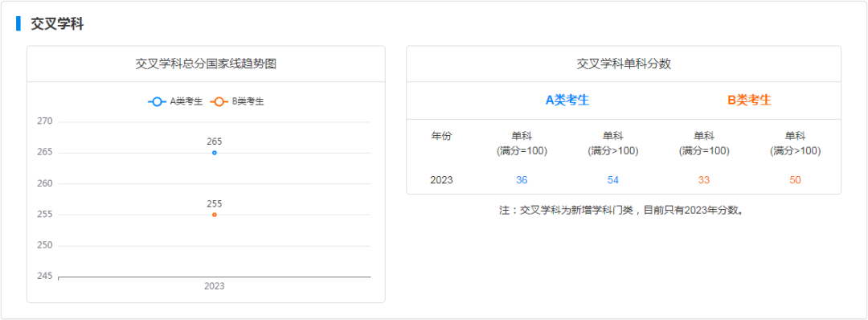
Task: Select the 交叉学科 section heading
Action: [x=57, y=24]
